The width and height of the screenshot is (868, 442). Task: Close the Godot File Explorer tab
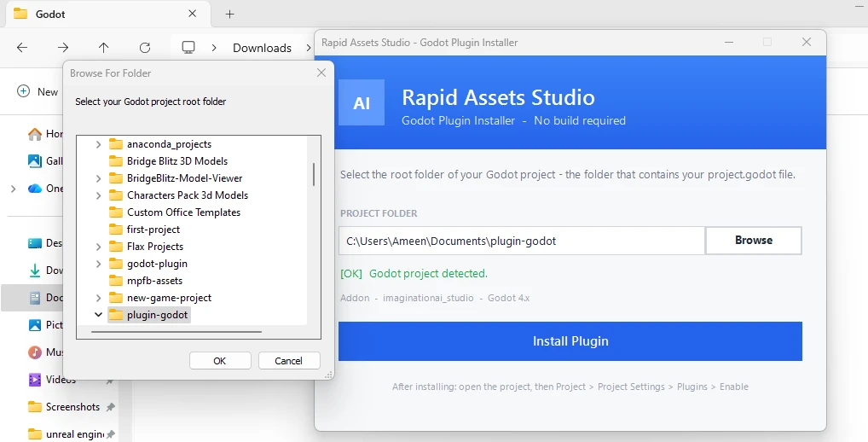pos(192,14)
